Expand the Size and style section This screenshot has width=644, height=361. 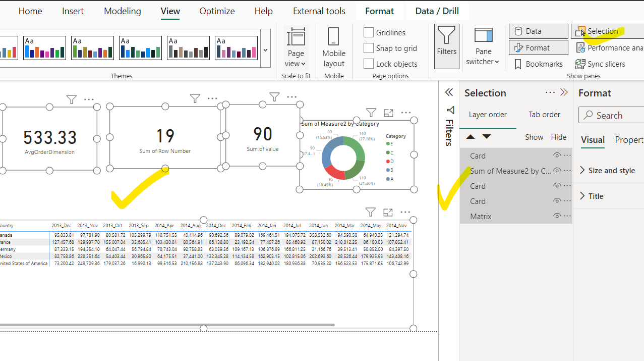[x=609, y=171]
